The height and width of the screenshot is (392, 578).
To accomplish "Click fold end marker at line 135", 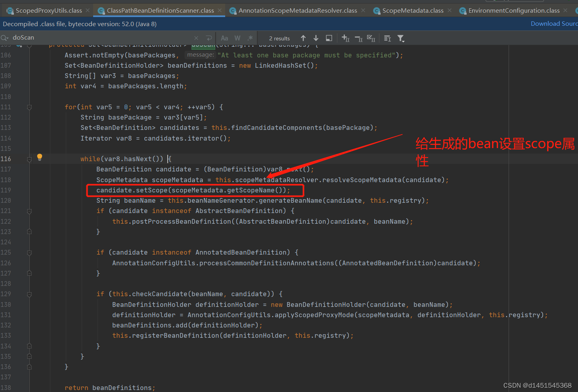I will (x=29, y=356).
